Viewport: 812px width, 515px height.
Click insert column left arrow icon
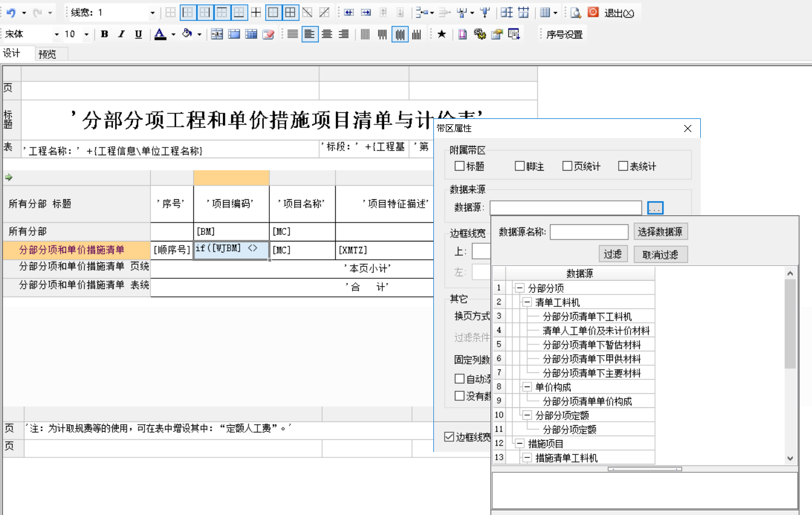click(349, 12)
